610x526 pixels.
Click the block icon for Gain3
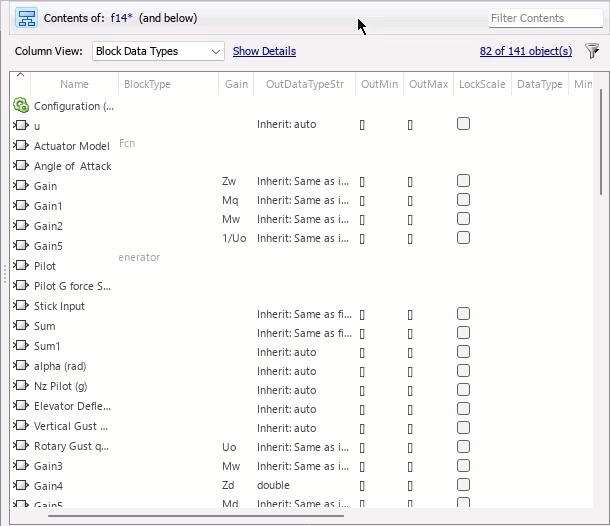21,466
